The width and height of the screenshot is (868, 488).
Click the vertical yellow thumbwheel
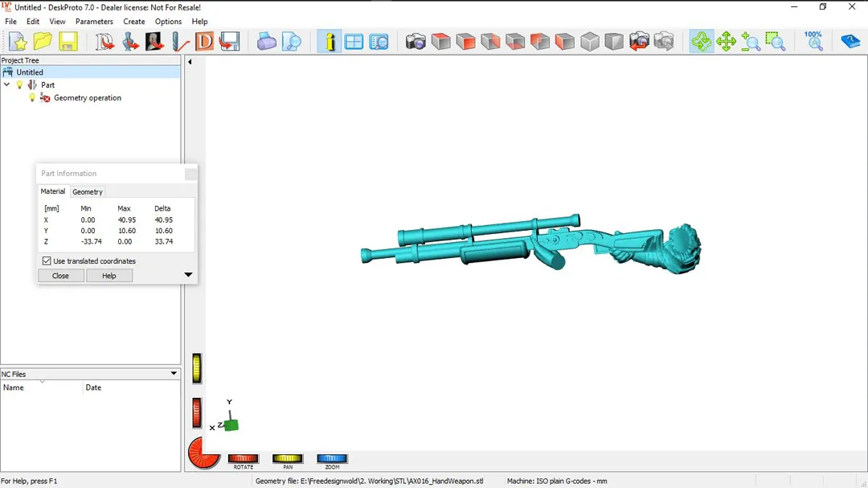[x=197, y=368]
